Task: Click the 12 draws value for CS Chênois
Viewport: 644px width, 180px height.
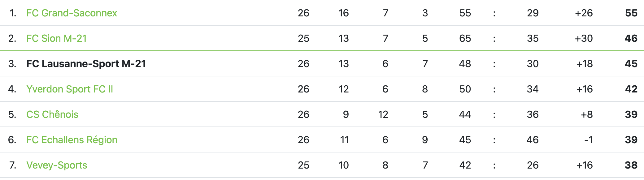Action: tap(383, 114)
